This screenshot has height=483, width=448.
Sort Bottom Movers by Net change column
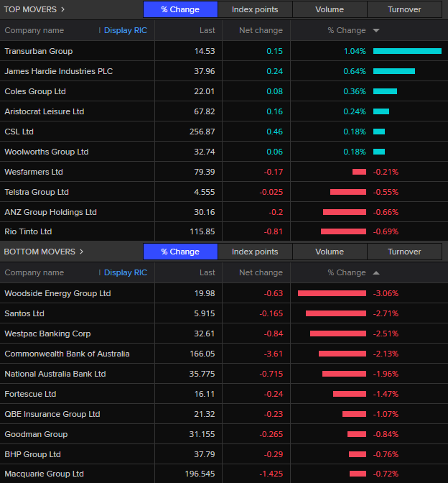(x=261, y=272)
